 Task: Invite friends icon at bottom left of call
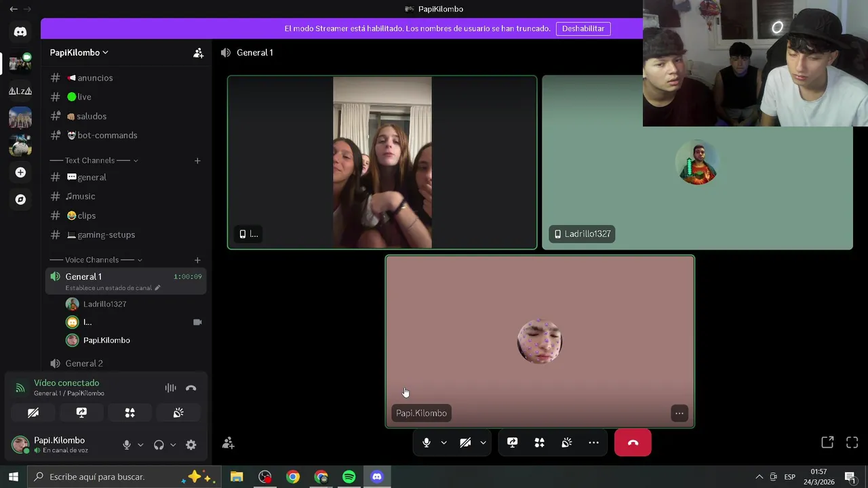click(229, 443)
